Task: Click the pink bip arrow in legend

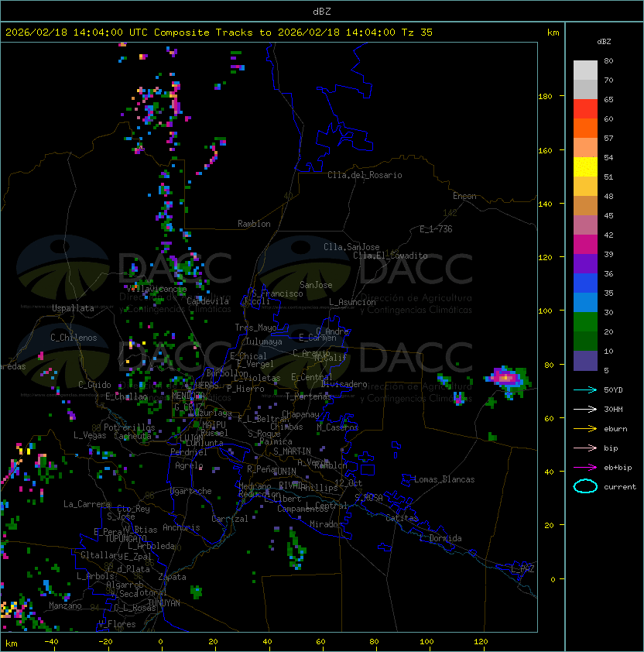Action: 585,448
